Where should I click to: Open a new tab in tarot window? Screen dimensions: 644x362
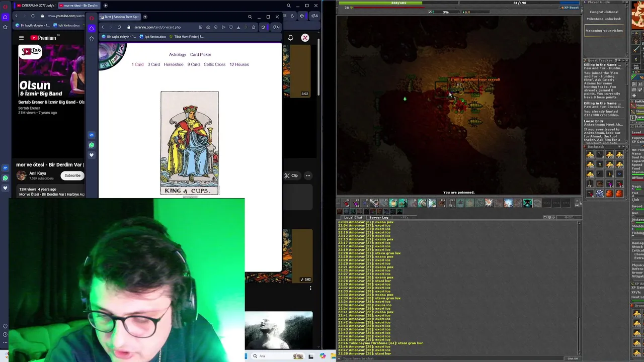click(x=145, y=17)
